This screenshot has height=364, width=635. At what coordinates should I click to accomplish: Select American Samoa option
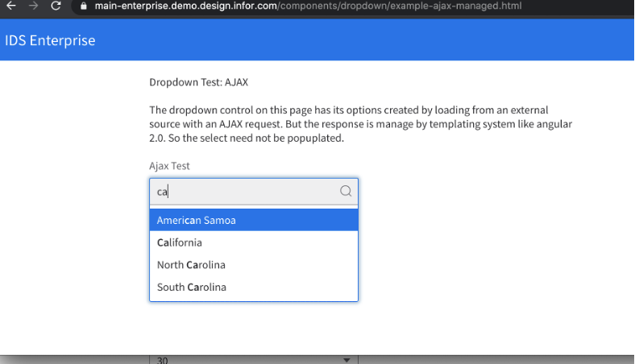[x=254, y=220]
